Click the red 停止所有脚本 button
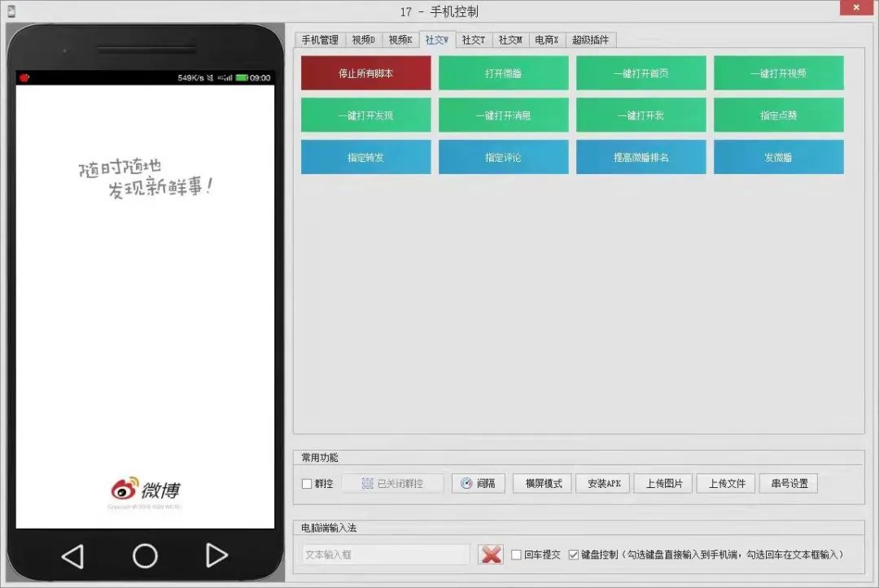This screenshot has width=879, height=588. [x=366, y=73]
